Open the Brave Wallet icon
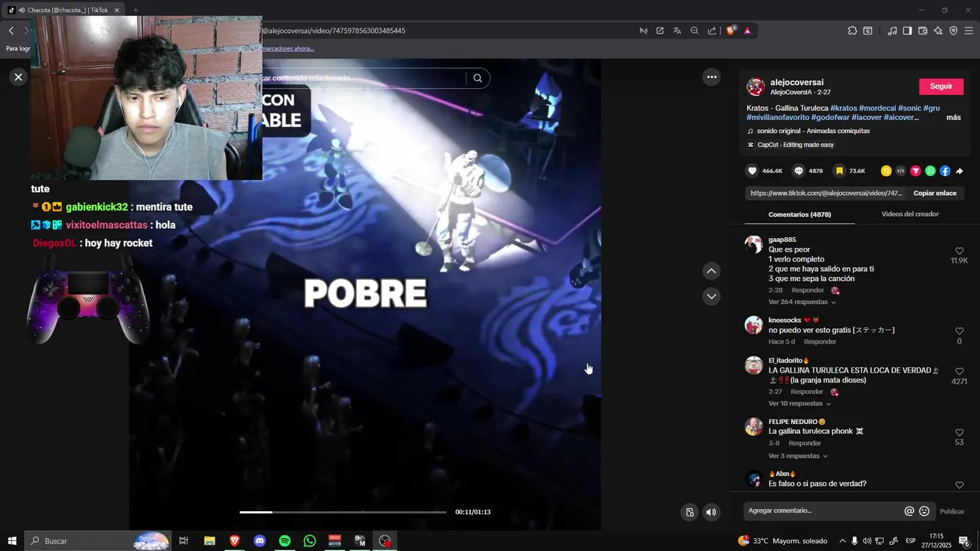The width and height of the screenshot is (980, 551). (x=923, y=31)
